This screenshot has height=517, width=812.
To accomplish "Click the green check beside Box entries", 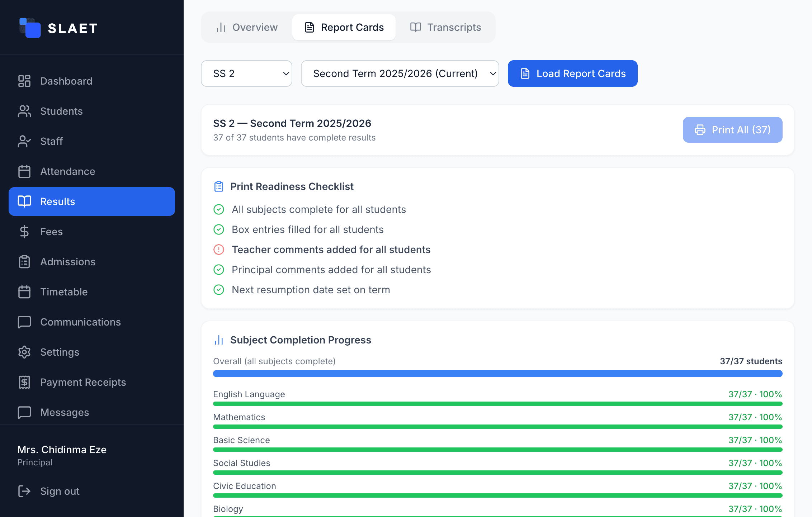I will click(x=219, y=229).
